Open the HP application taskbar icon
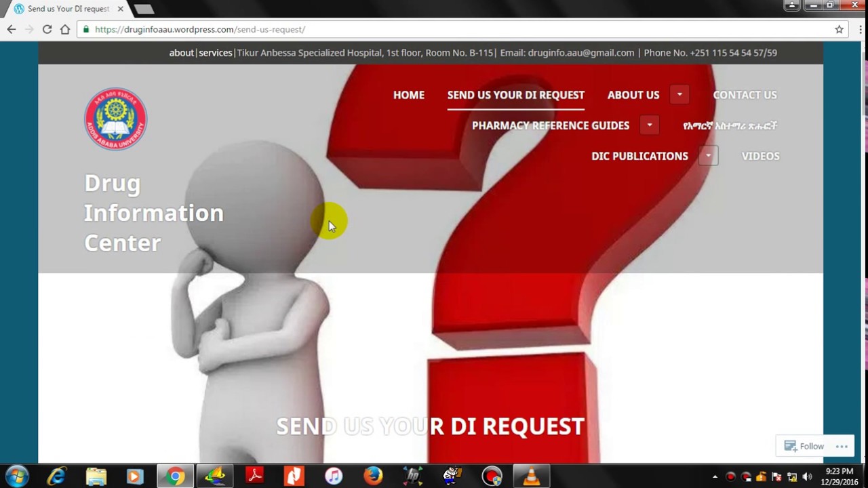Screen dimensions: 868x488 412,476
